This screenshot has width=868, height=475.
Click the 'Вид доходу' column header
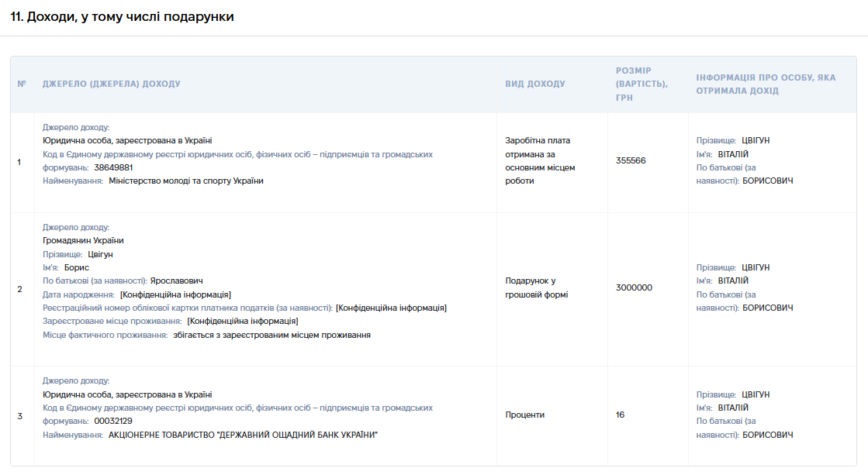[534, 84]
